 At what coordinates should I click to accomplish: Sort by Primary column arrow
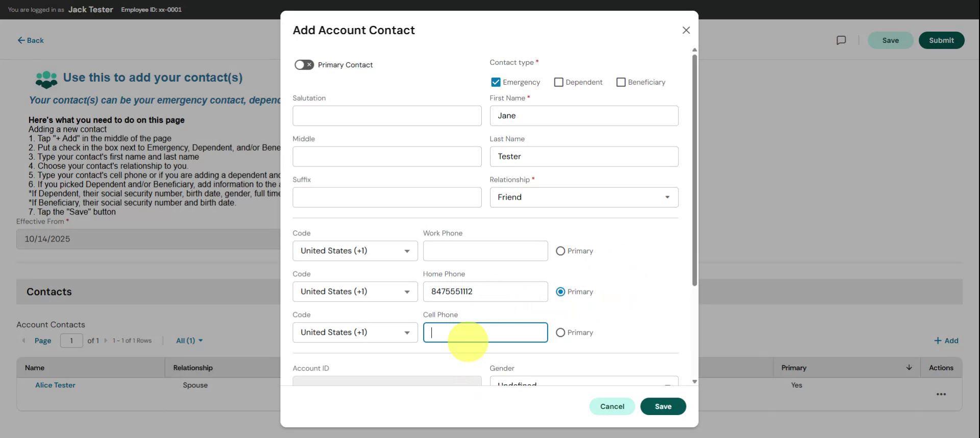tap(909, 368)
